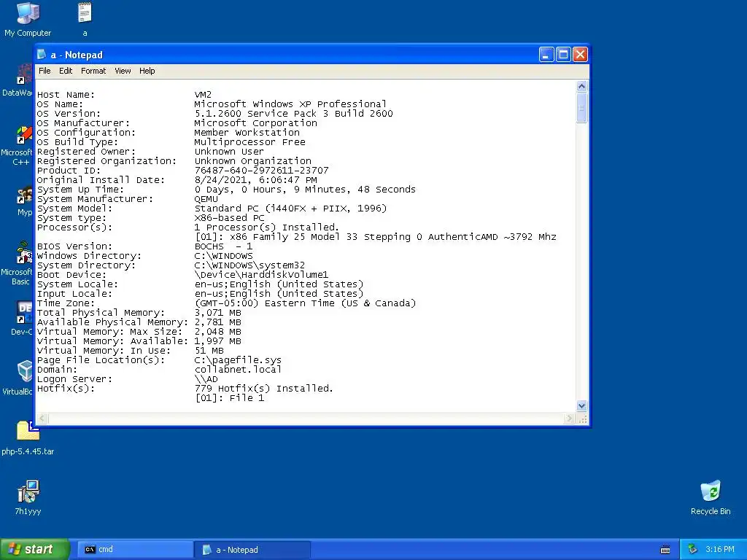Open the 'a' text file desktop icon
This screenshot has width=747, height=560.
point(85,19)
